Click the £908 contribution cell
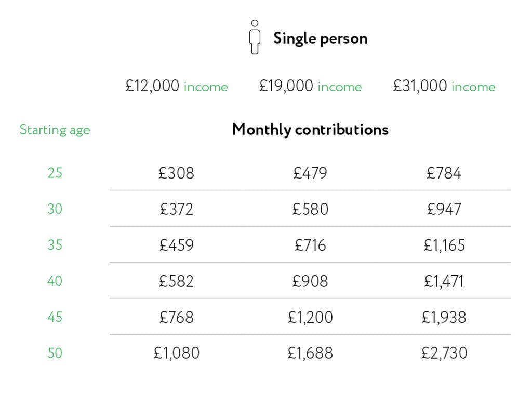Viewport: 532px width, 396px height. (x=310, y=281)
